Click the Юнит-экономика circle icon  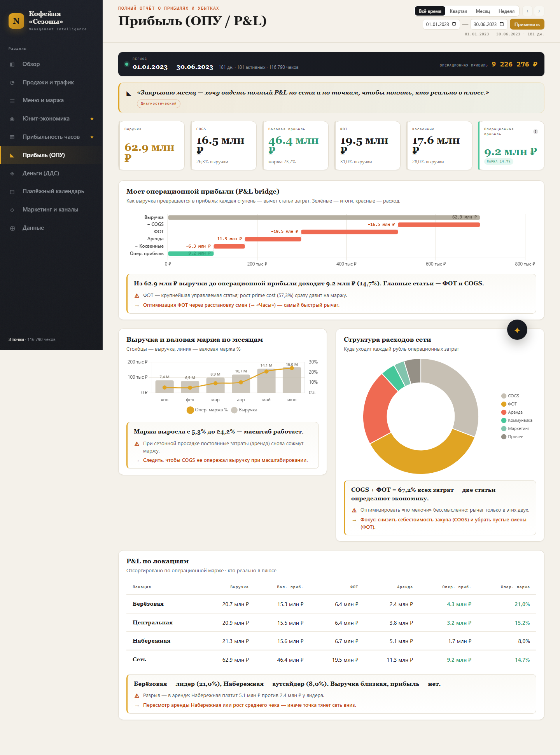pyautogui.click(x=12, y=119)
